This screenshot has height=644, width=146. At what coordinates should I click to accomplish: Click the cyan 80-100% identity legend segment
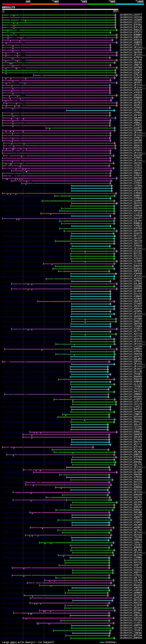(130, 4)
